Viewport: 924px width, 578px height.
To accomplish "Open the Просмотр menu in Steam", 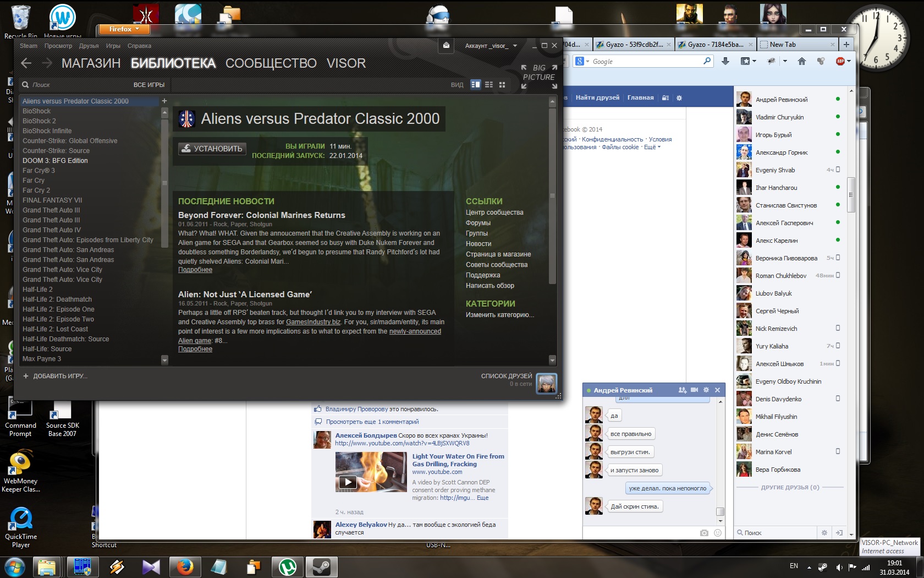I will point(58,46).
